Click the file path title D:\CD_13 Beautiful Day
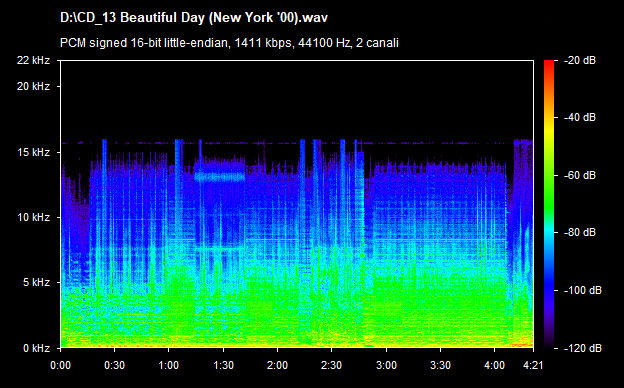Screen dimensions: 624x388 [x=194, y=18]
